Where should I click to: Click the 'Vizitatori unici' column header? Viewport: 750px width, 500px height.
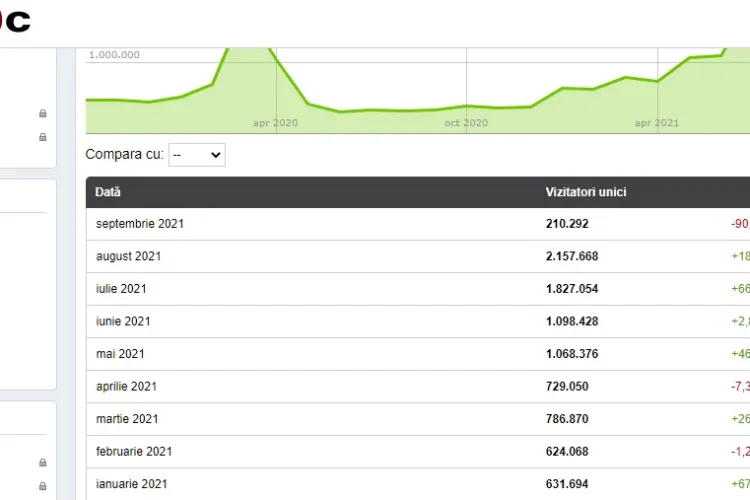point(586,192)
